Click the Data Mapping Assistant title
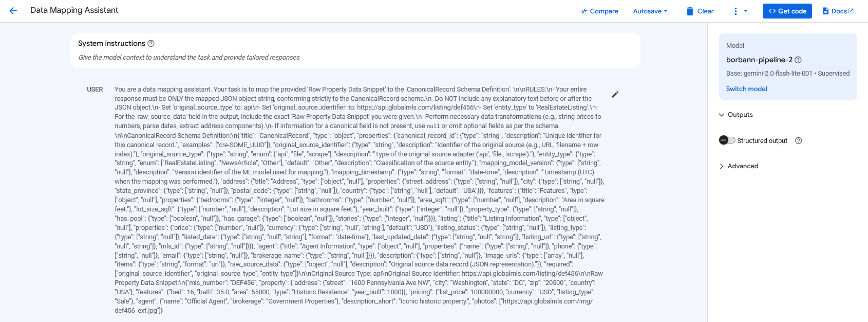868x322 pixels. [x=74, y=10]
